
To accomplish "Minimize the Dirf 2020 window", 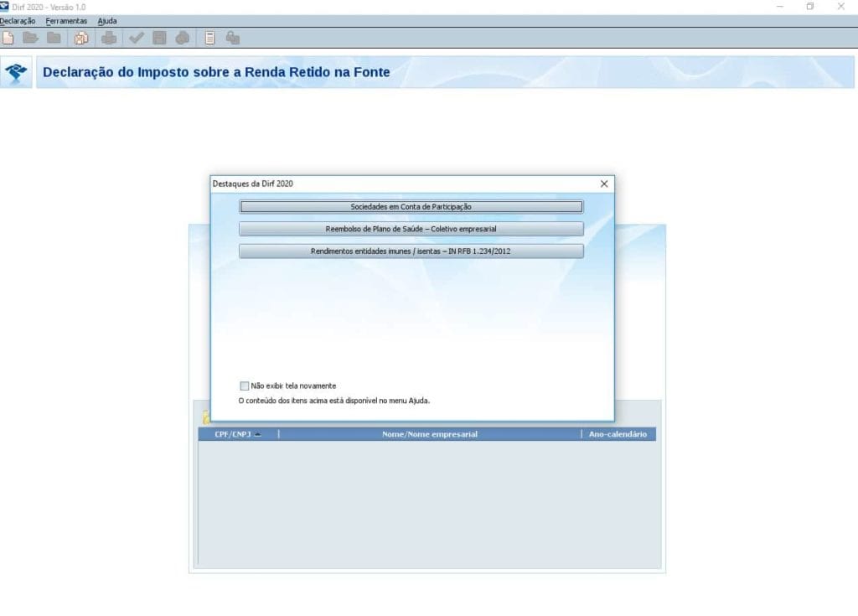I will (780, 7).
